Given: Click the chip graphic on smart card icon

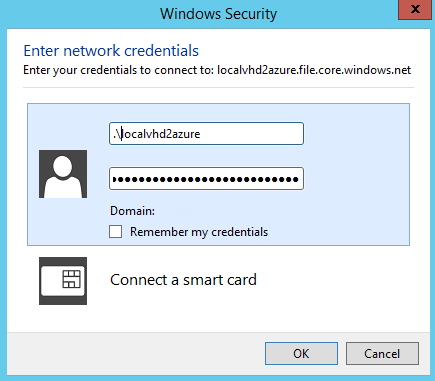Looking at the screenshot, I should [x=72, y=279].
